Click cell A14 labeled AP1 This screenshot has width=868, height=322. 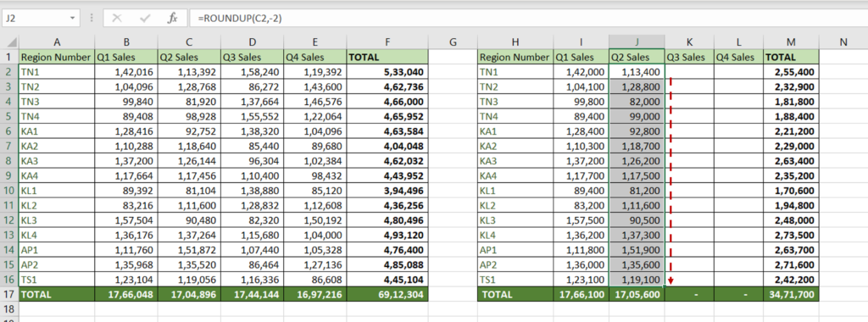(57, 250)
